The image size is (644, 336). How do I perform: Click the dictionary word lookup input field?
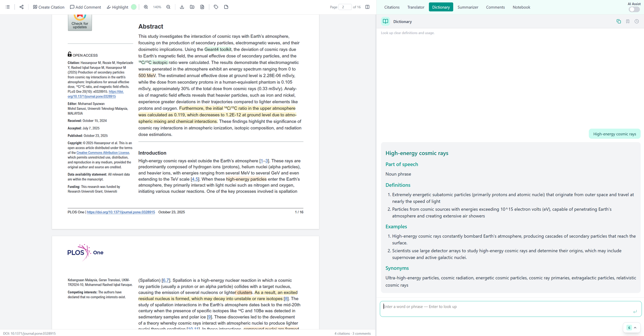(510, 309)
